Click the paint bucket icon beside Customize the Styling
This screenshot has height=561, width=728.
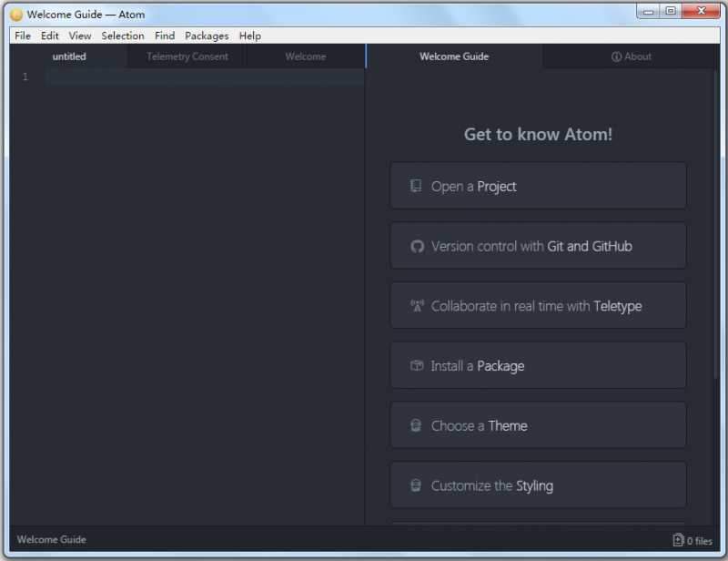[x=416, y=485]
